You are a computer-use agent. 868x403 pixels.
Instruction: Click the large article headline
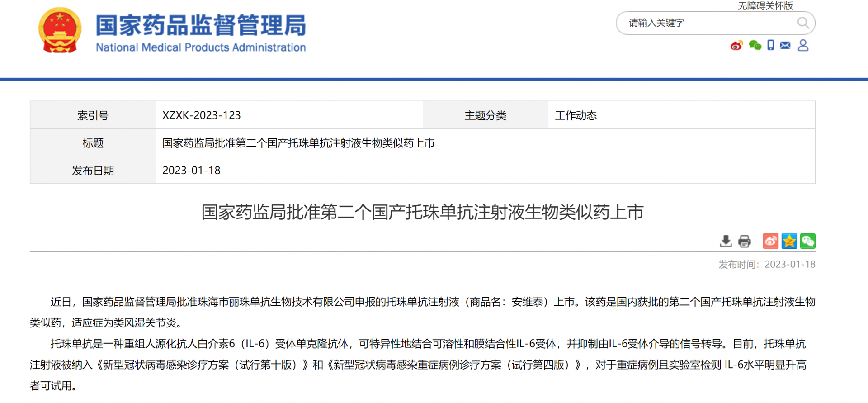(x=422, y=212)
